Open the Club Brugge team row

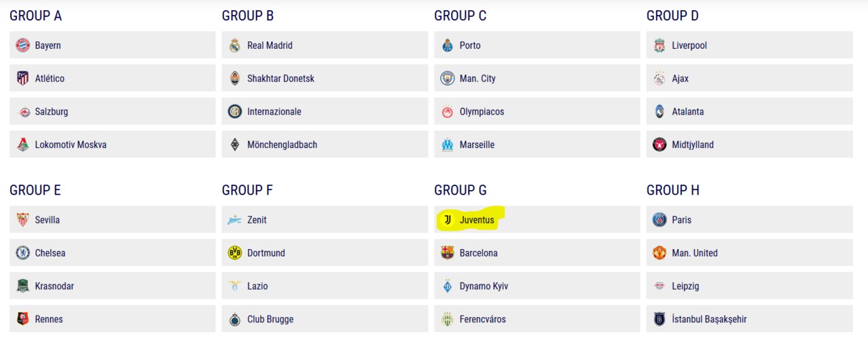pyautogui.click(x=325, y=319)
